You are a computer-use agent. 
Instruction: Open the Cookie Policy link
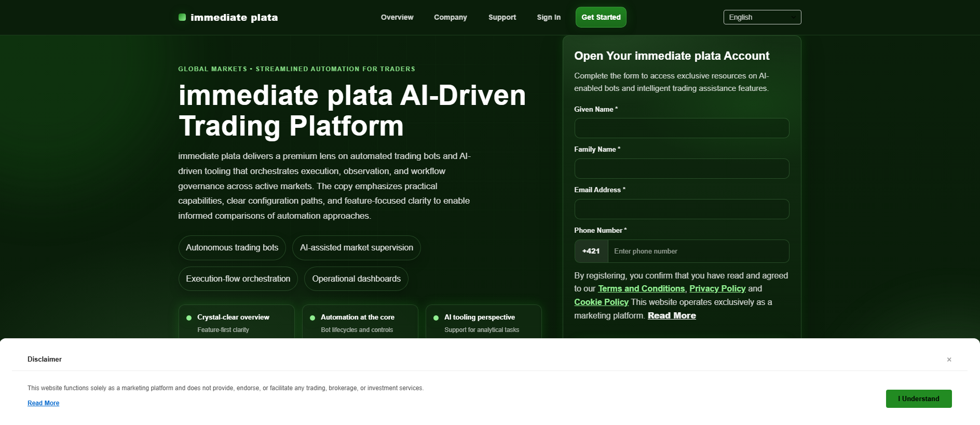601,302
